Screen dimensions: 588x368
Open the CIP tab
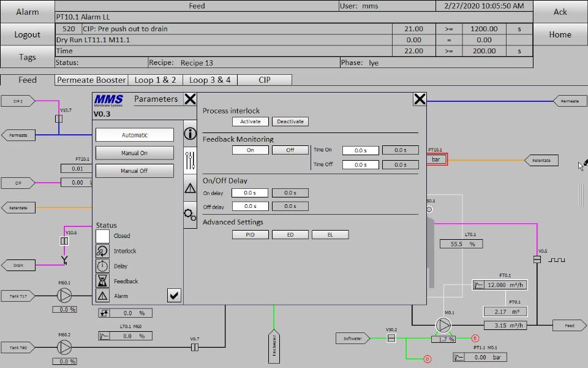[264, 80]
